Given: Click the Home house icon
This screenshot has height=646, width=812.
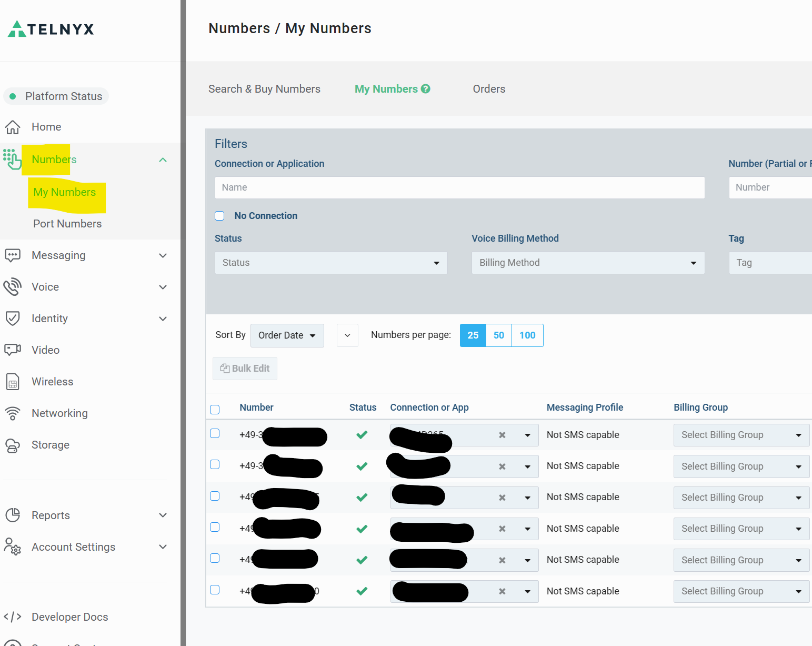Looking at the screenshot, I should point(13,127).
